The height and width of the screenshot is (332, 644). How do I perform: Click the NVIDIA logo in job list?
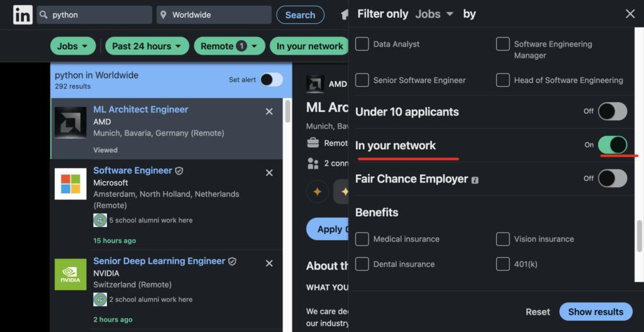coord(70,274)
